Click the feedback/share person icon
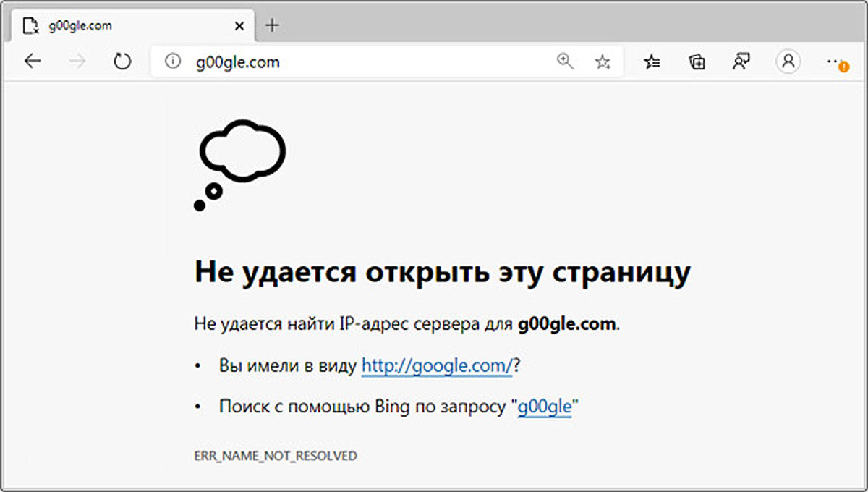The width and height of the screenshot is (868, 492). (741, 62)
